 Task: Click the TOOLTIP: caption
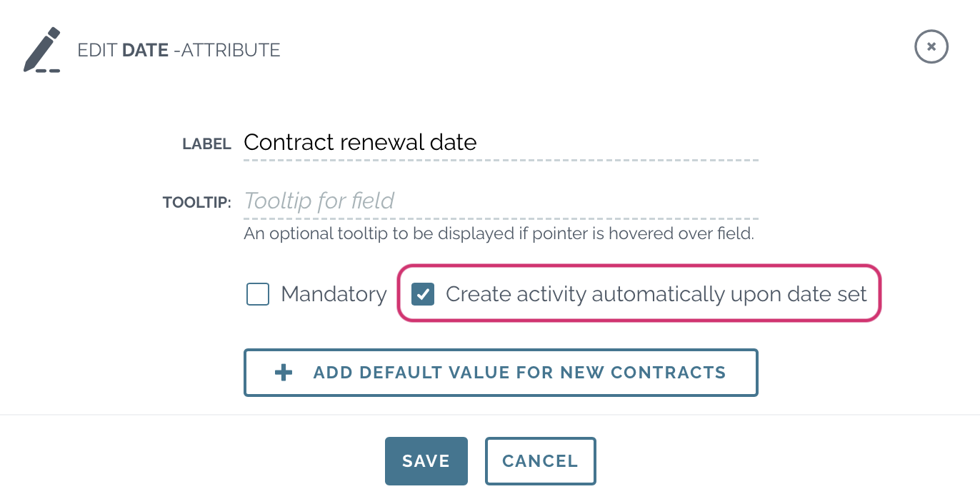pyautogui.click(x=197, y=203)
